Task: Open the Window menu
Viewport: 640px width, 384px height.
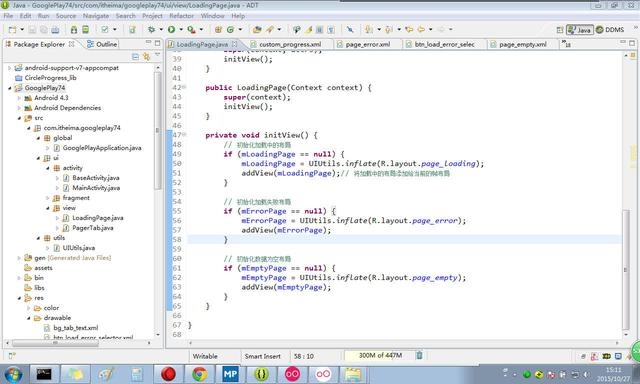Action: (x=212, y=16)
